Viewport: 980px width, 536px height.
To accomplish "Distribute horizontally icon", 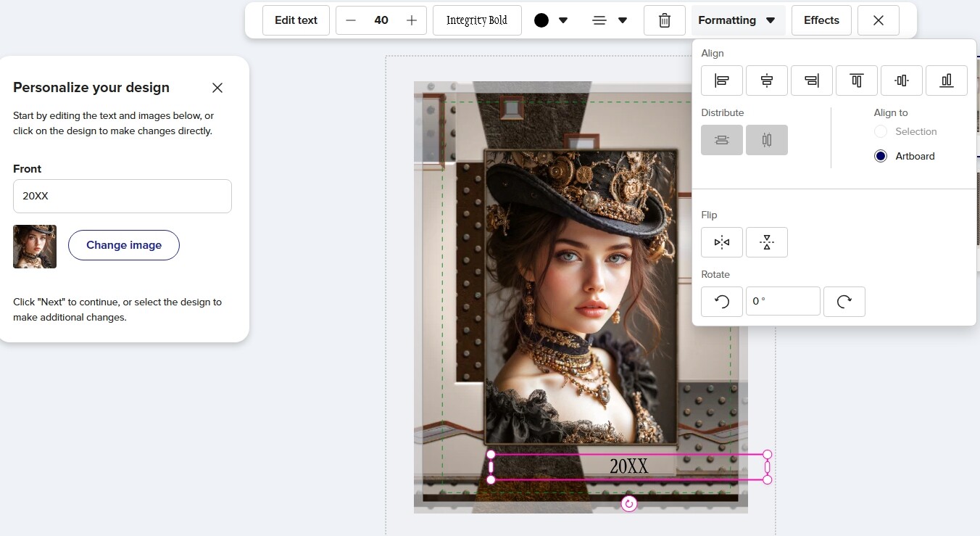I will coord(722,140).
